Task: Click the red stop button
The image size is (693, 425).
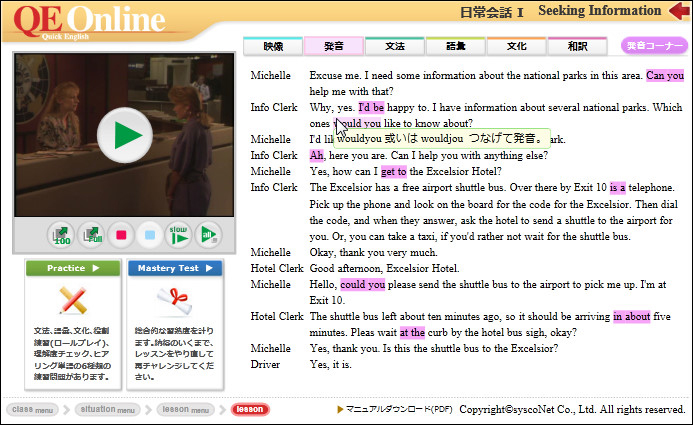Action: [121, 235]
